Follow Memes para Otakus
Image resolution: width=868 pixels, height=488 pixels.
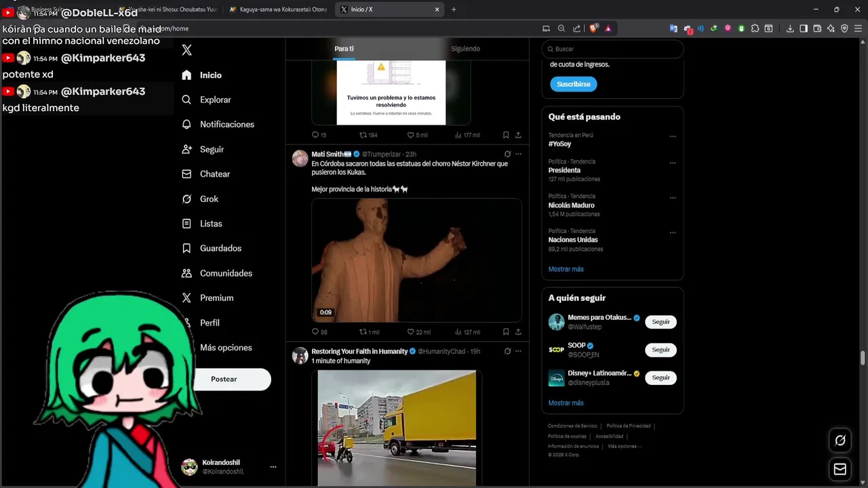(660, 322)
